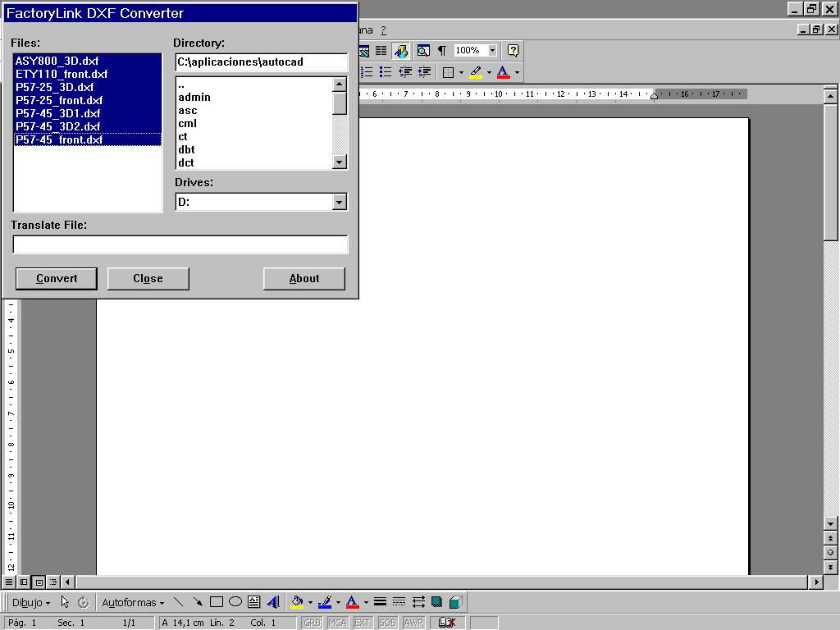Toggle the Drawing toolbar icon
This screenshot has height=630, width=840.
(400, 51)
